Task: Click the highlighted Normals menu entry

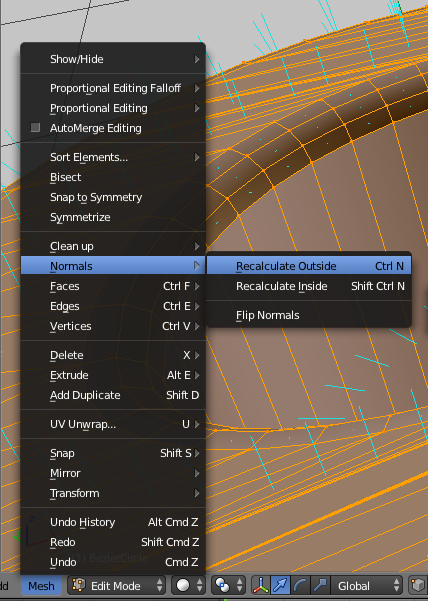Action: 113,266
